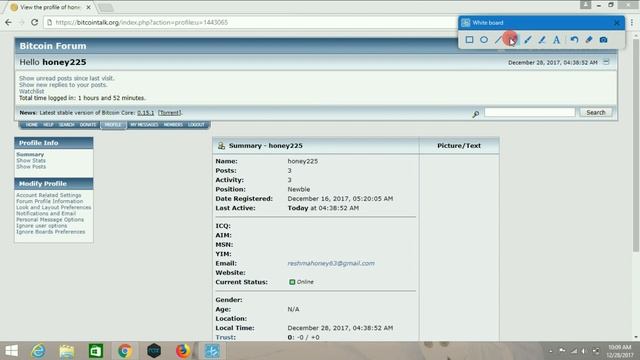The width and height of the screenshot is (640, 360).
Task: Open Notifications and Email settings
Action: pyautogui.click(x=46, y=213)
